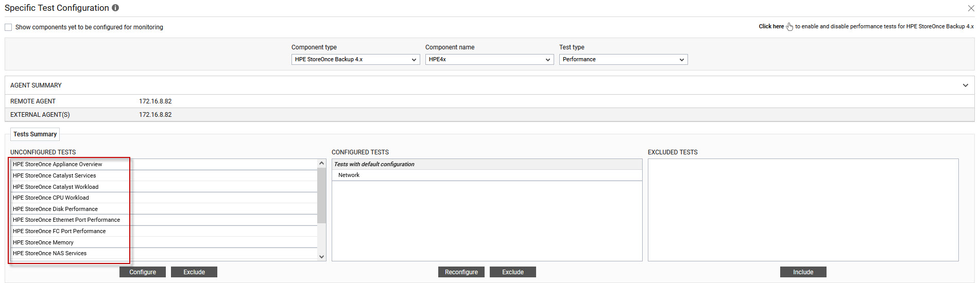Click the Configure button
Image resolution: width=980 pixels, height=283 pixels.
click(x=143, y=272)
